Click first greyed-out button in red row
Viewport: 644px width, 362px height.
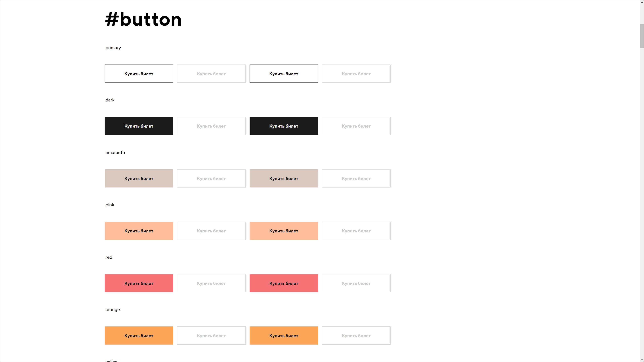click(x=211, y=283)
